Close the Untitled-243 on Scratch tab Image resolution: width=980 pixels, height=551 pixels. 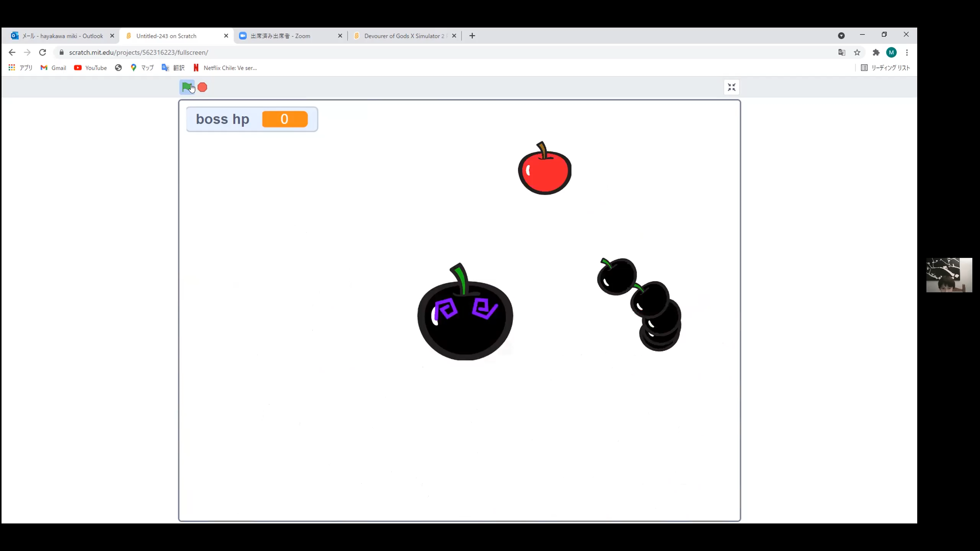click(226, 36)
